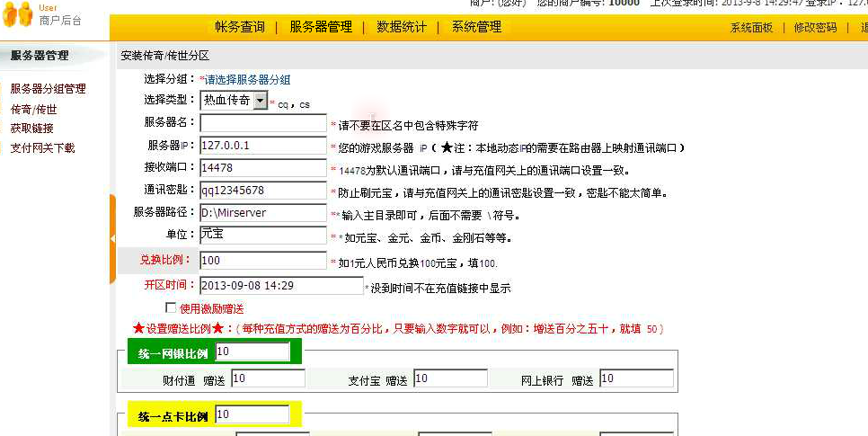Screen dimensions: 868x436
Task: Click the 统一点卡比例 input field
Action: pyautogui.click(x=252, y=414)
